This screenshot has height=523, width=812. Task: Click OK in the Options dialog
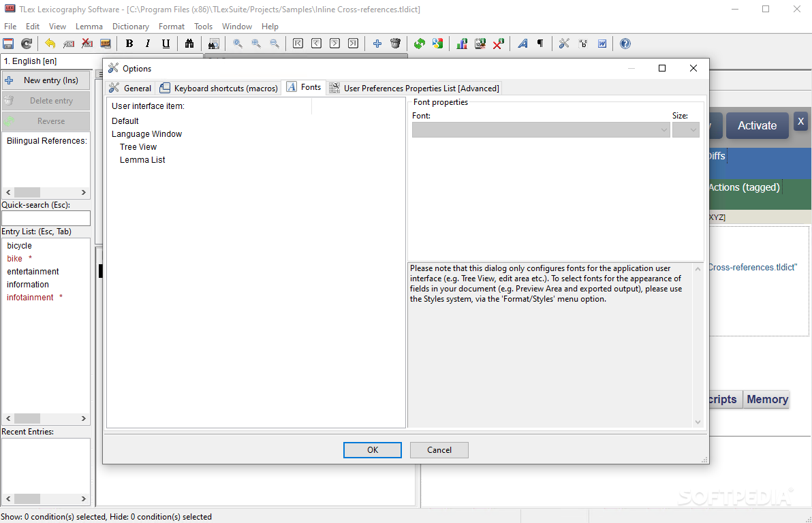(x=373, y=450)
